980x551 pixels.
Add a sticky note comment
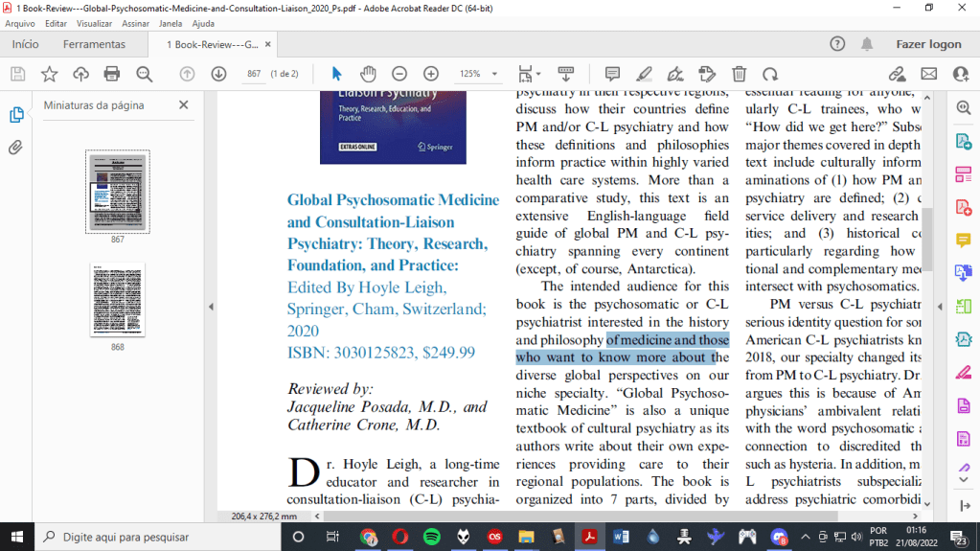coord(613,74)
